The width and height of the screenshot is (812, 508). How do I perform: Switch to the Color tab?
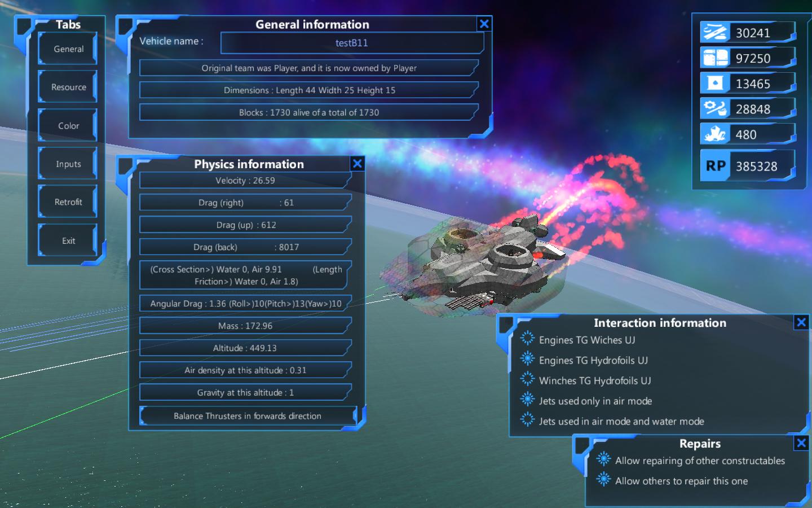pos(68,126)
